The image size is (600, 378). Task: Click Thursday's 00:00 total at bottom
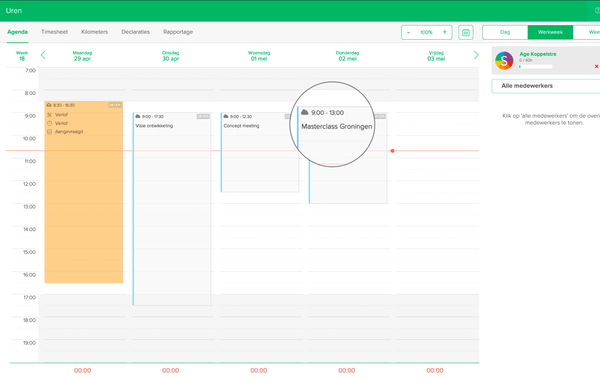[347, 370]
